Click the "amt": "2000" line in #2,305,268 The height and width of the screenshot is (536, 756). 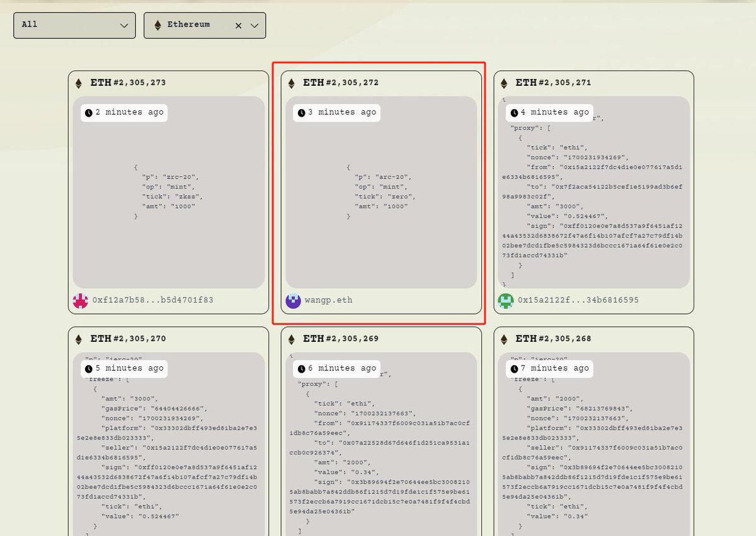(554, 399)
